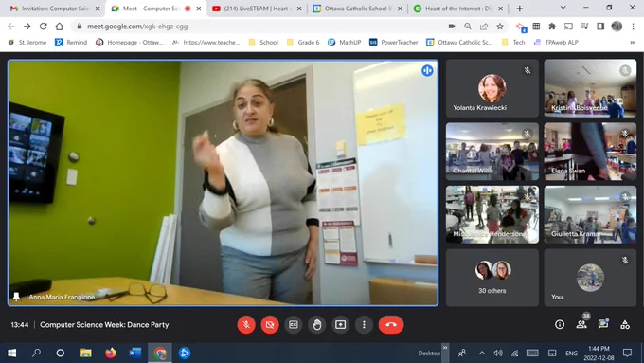This screenshot has height=363, width=644.
Task: Expand the tab search chevron
Action: [563, 8]
